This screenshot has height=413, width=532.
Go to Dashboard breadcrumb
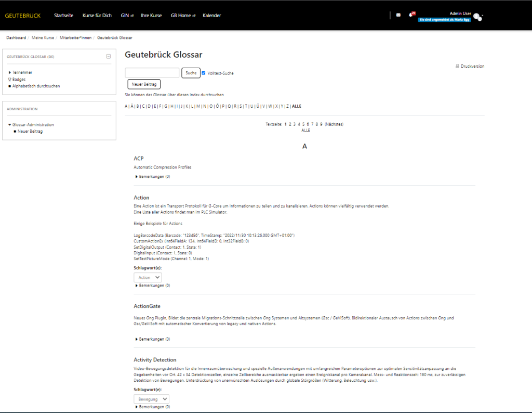click(x=16, y=37)
